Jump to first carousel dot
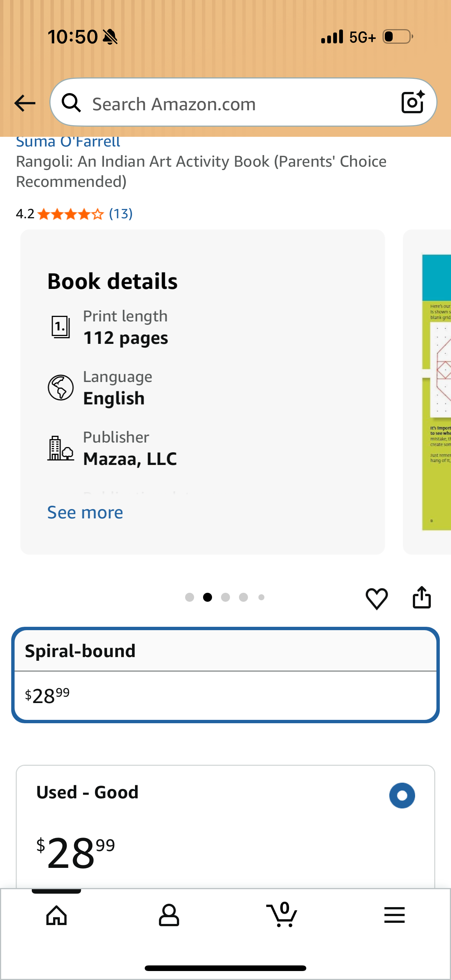 click(x=190, y=597)
